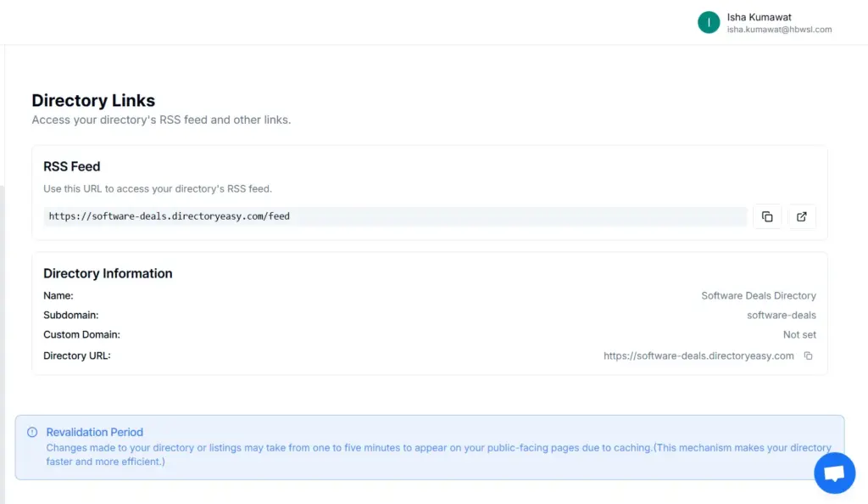This screenshot has height=504, width=868.
Task: Open RSS feed in new tab via external link icon
Action: tap(801, 216)
